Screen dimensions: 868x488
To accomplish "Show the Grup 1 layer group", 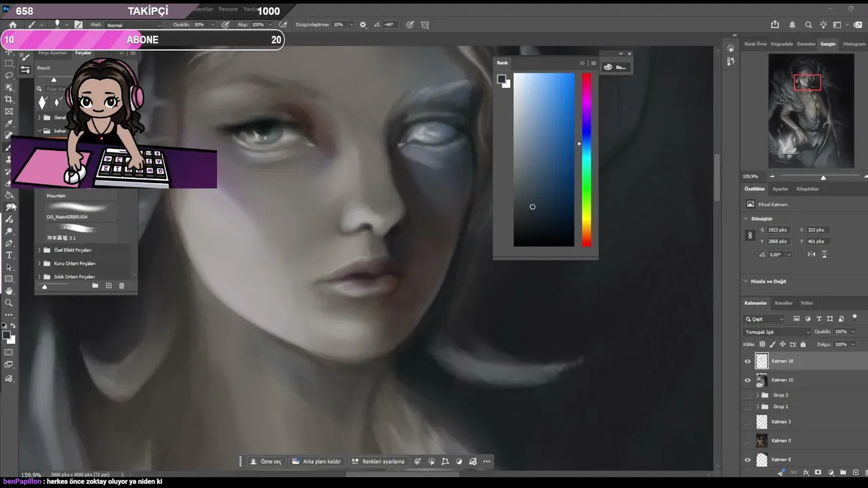I will coord(748,407).
